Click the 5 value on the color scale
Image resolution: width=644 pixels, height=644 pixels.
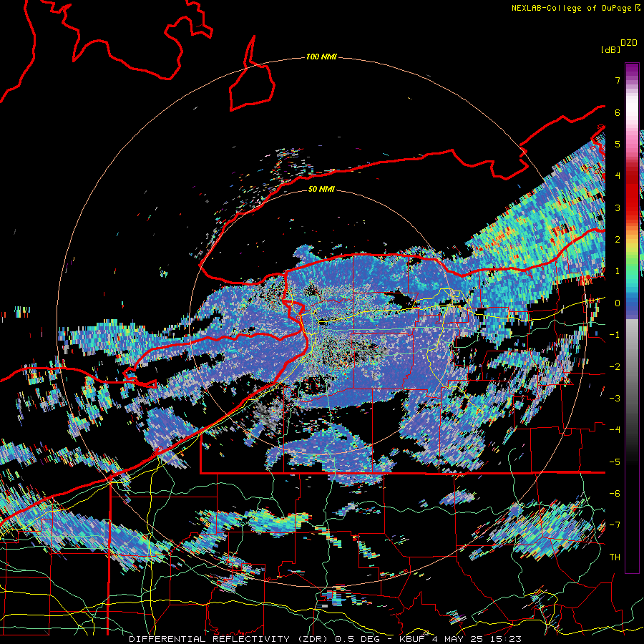[618, 144]
